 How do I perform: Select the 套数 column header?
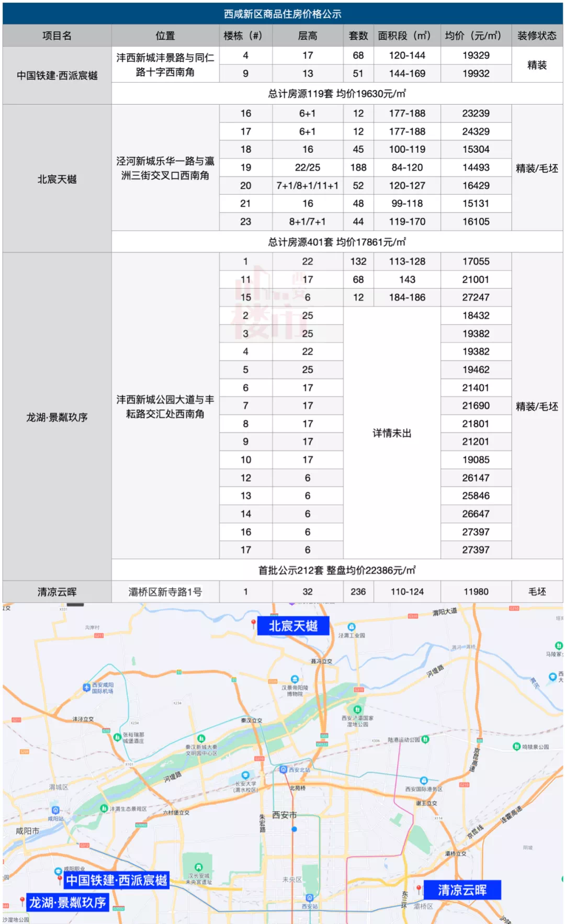(x=358, y=36)
